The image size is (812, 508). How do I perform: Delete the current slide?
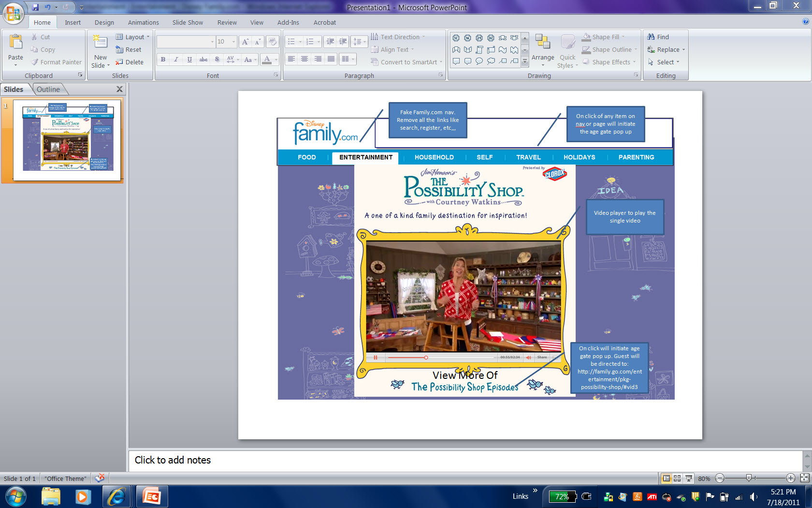tap(130, 62)
